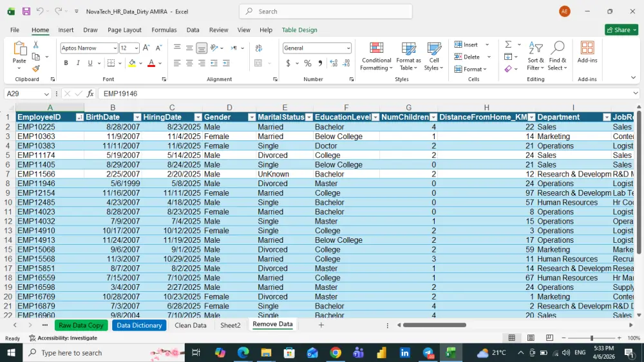The height and width of the screenshot is (362, 644).
Task: Toggle Underline formatting
Action: click(x=90, y=63)
